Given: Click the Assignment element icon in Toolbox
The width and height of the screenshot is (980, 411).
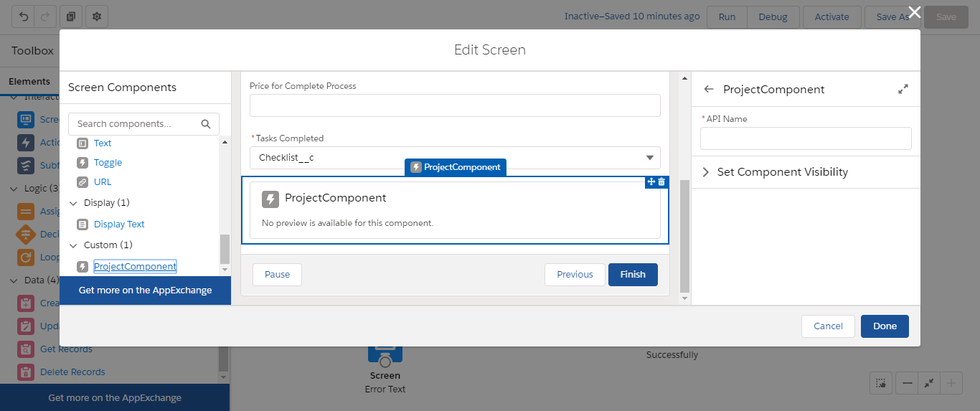Looking at the screenshot, I should (x=26, y=212).
